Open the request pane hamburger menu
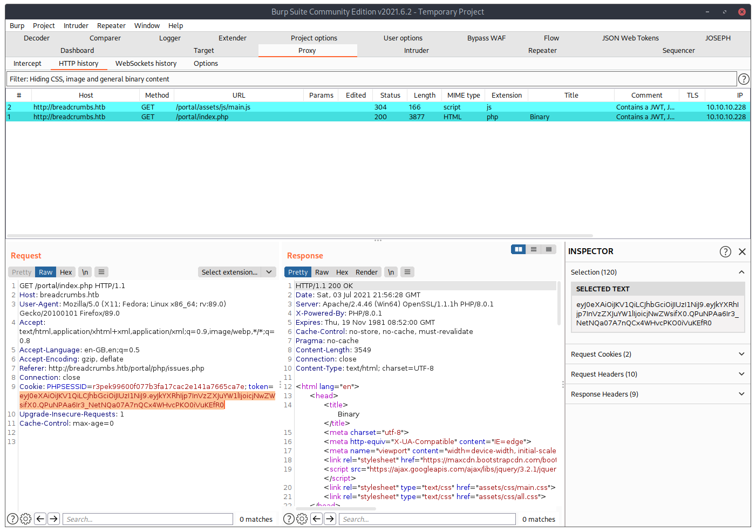 tap(101, 272)
